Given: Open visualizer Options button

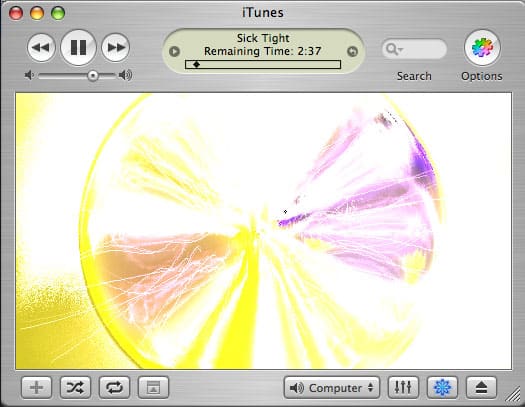Looking at the screenshot, I should (x=482, y=48).
